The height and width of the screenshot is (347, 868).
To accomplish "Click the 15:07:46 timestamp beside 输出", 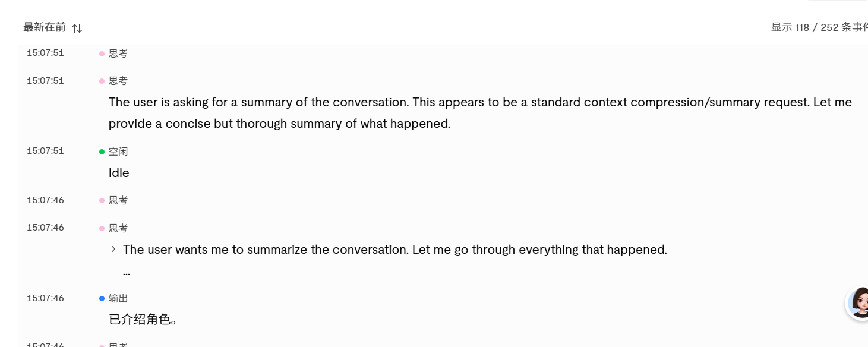I will tap(45, 298).
